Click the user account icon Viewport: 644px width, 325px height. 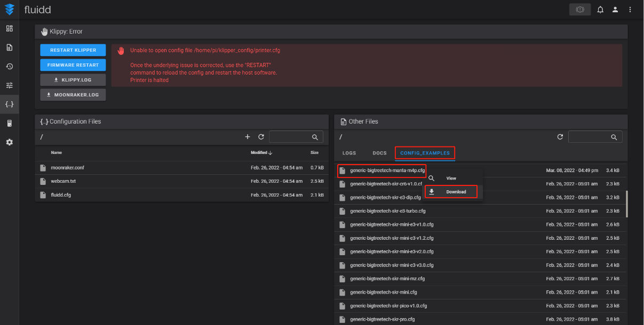click(615, 10)
